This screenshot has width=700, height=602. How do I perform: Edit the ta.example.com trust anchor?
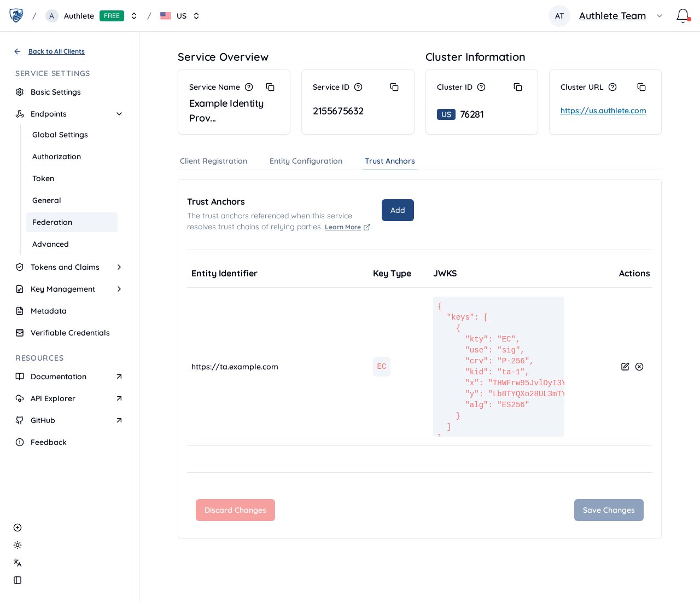(625, 367)
